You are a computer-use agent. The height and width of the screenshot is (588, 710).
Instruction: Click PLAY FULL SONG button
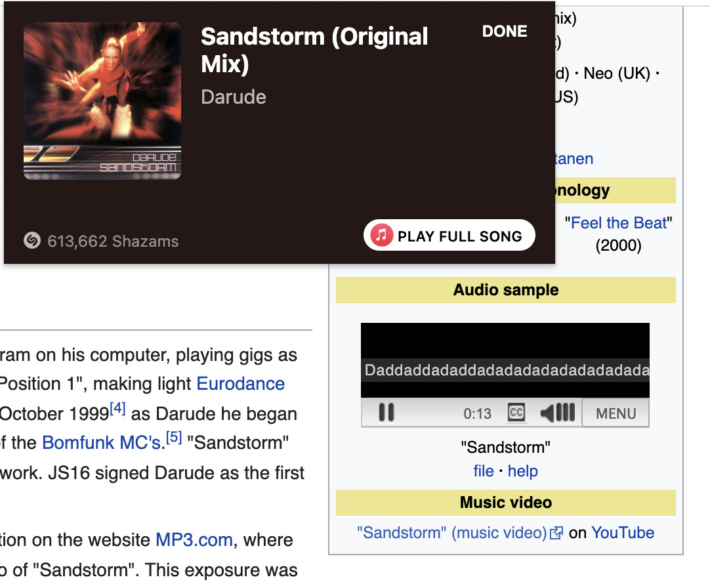point(449,235)
